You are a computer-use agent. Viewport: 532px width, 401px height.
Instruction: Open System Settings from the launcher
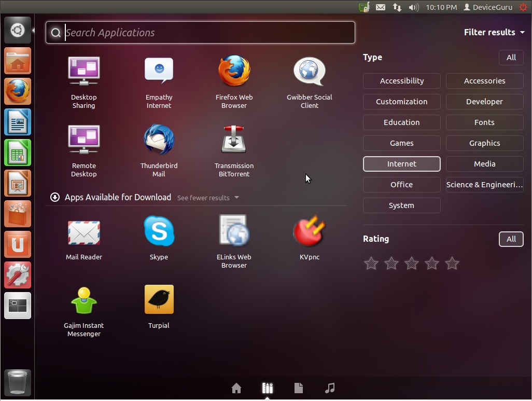pyautogui.click(x=18, y=275)
